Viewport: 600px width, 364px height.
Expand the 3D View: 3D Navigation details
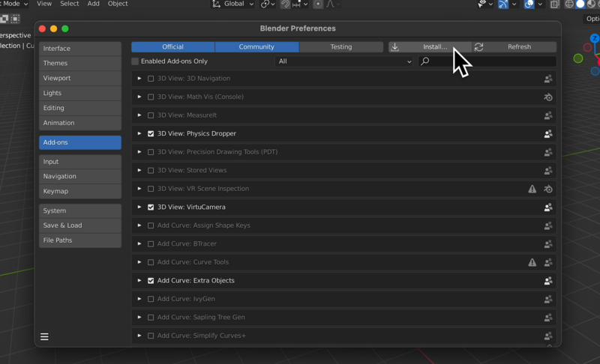139,79
